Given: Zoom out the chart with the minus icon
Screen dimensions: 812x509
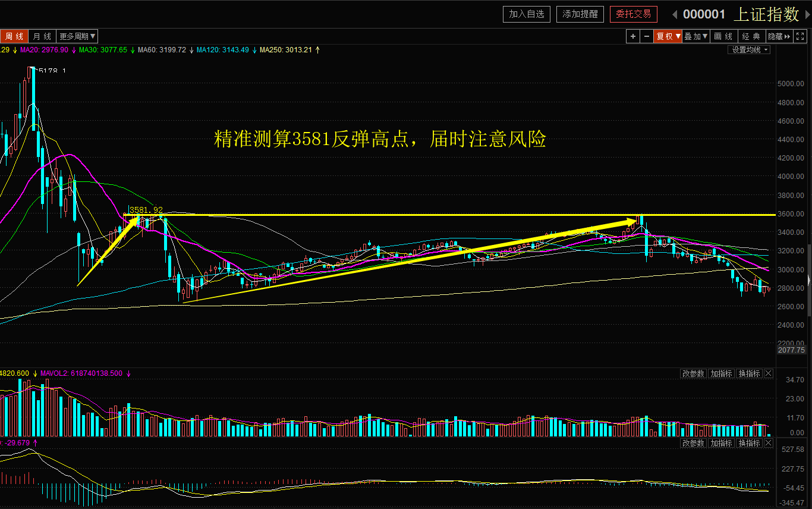Looking at the screenshot, I should click(647, 36).
